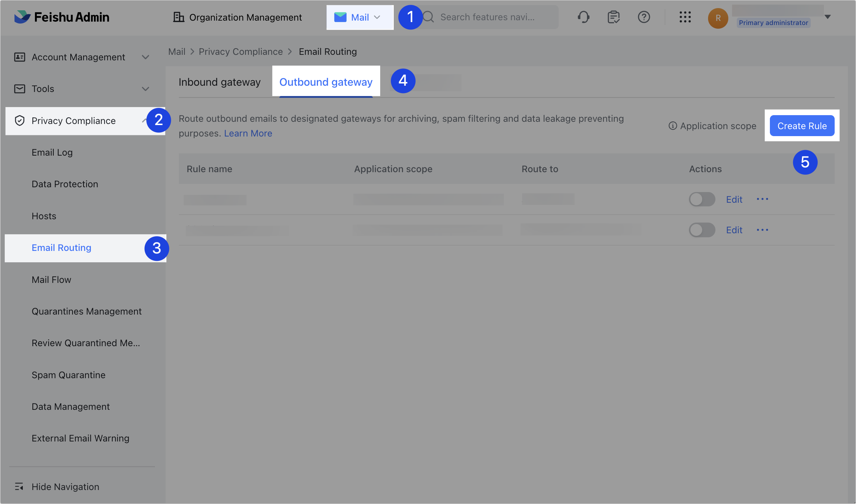856x504 pixels.
Task: Open the clipboard tasks icon in top bar
Action: coord(613,17)
